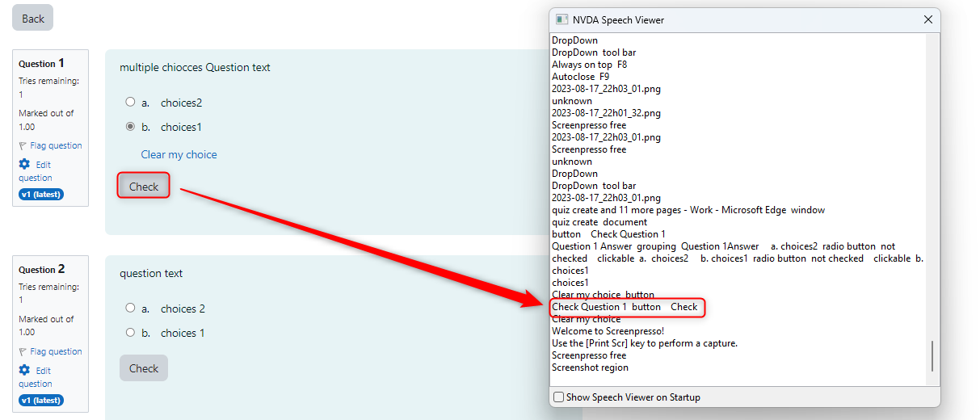Screen dimensions: 980x420
Task: Close the NVDA Speech Viewer window
Action: 927,19
